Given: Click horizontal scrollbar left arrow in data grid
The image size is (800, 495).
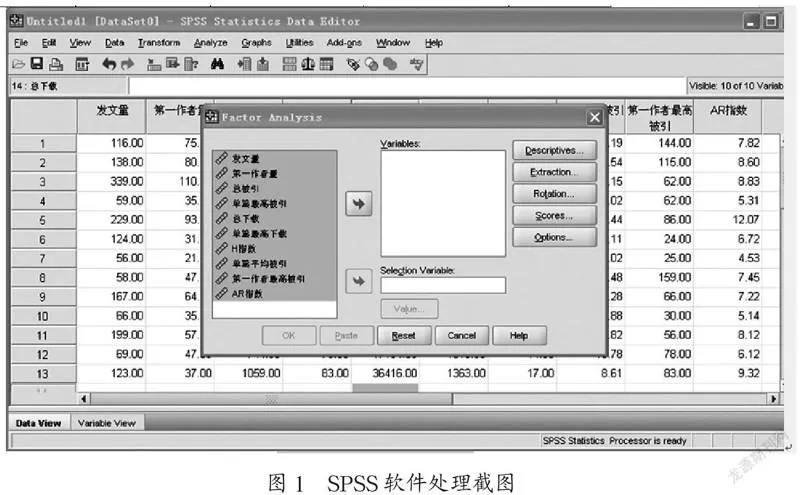Looking at the screenshot, I should click(84, 399).
